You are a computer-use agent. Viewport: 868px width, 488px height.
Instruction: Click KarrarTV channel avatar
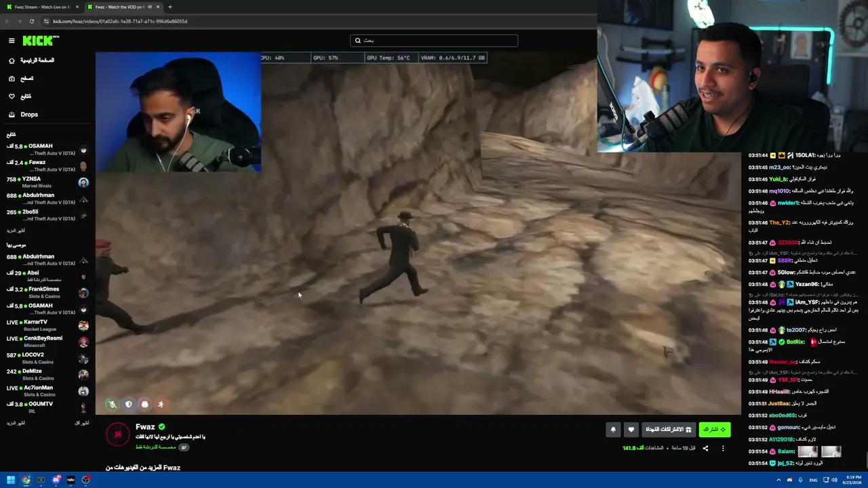(83, 325)
